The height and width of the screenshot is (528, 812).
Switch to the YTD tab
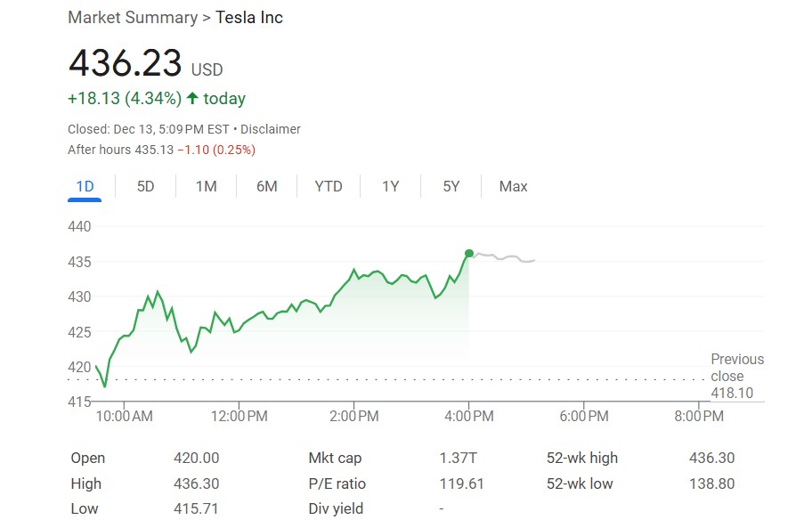click(329, 186)
